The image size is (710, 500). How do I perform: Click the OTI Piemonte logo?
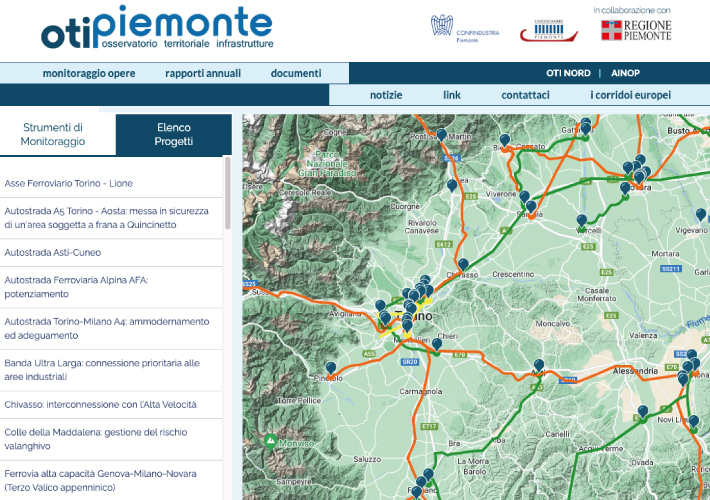pyautogui.click(x=156, y=27)
